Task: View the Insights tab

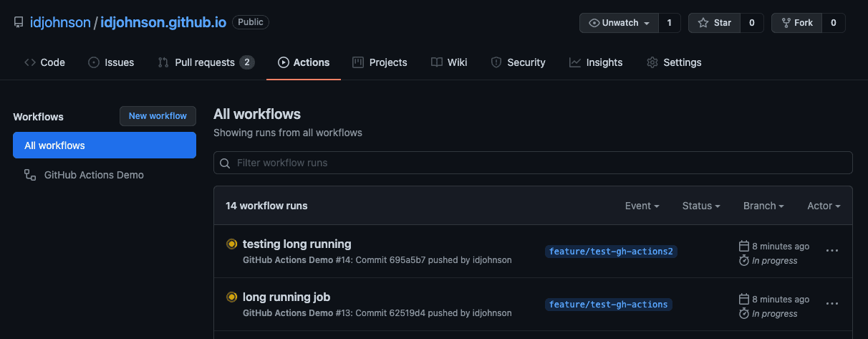Action: pos(596,62)
